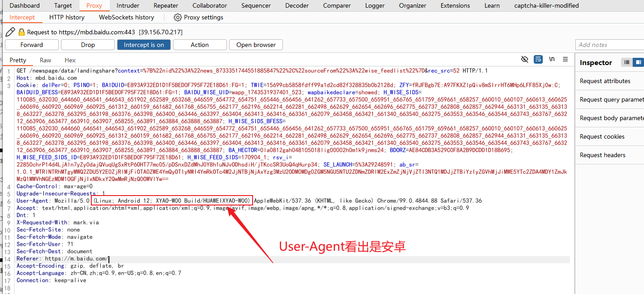Click the Sec-Fetch-Mode: navigate line
The image size is (644, 294).
click(x=55, y=237)
